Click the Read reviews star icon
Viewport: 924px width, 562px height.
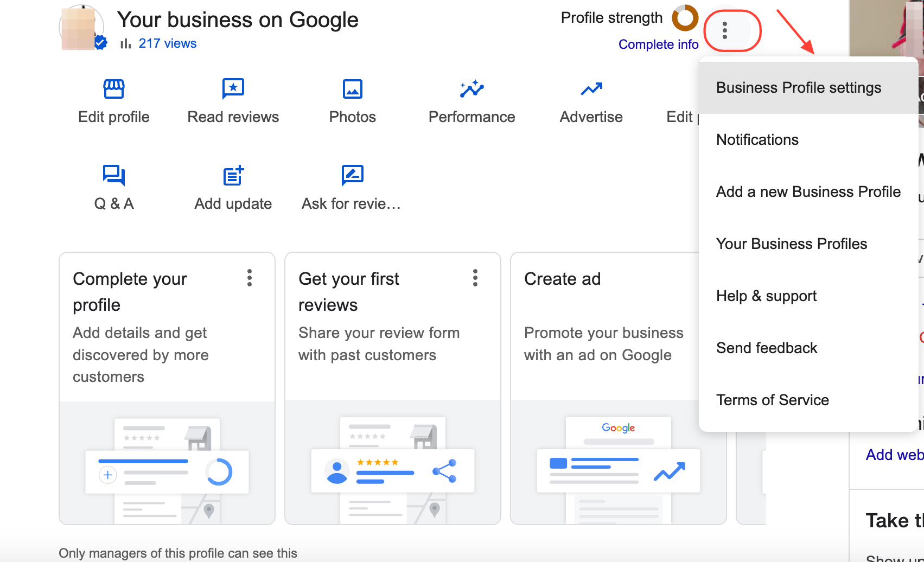click(233, 89)
